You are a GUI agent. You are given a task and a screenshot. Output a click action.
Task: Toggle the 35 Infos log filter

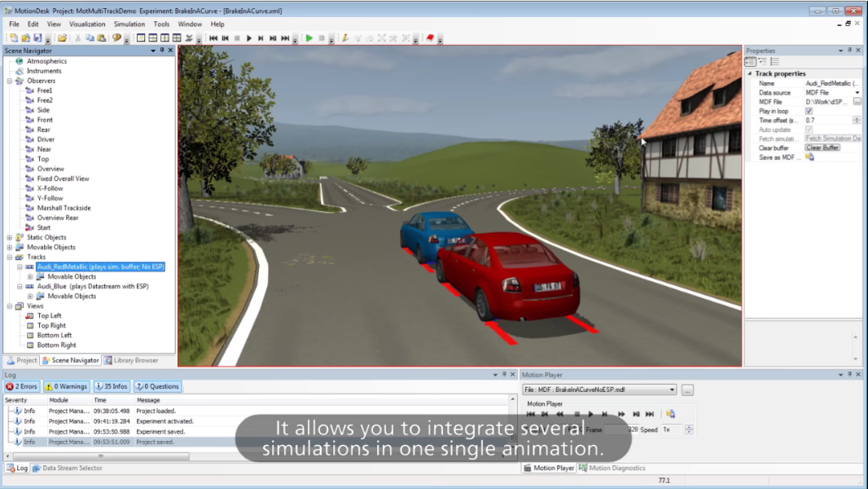tap(112, 386)
